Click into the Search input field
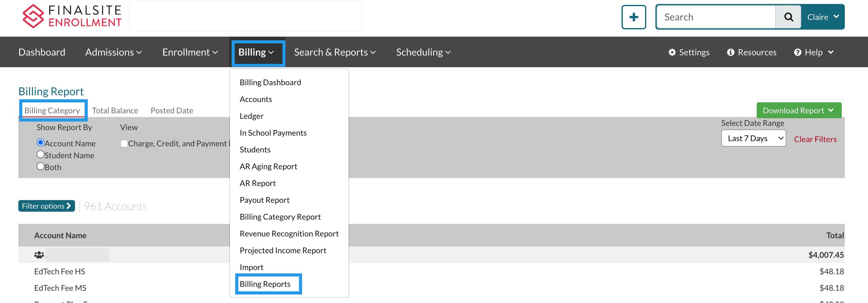868x303 pixels. 716,17
